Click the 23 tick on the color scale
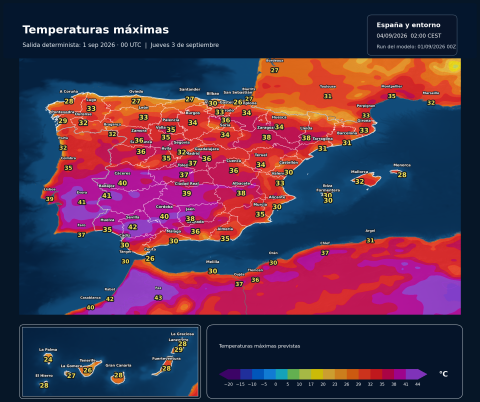This screenshot has width=480, height=402. pos(335,384)
